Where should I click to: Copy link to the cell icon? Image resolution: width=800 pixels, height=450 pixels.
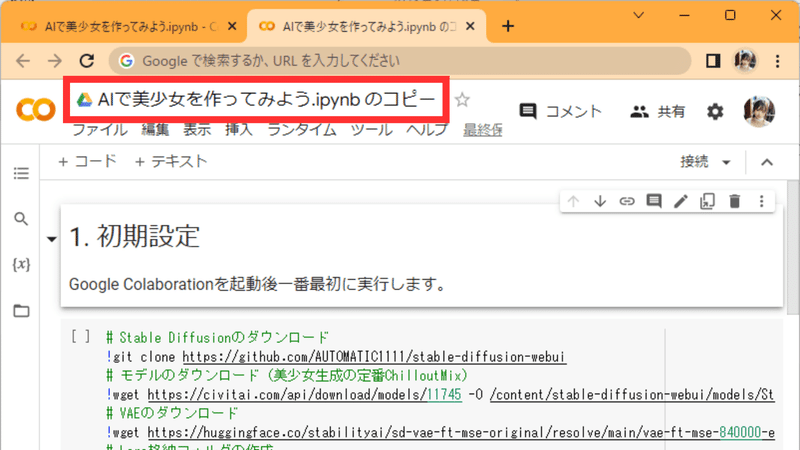click(x=627, y=201)
